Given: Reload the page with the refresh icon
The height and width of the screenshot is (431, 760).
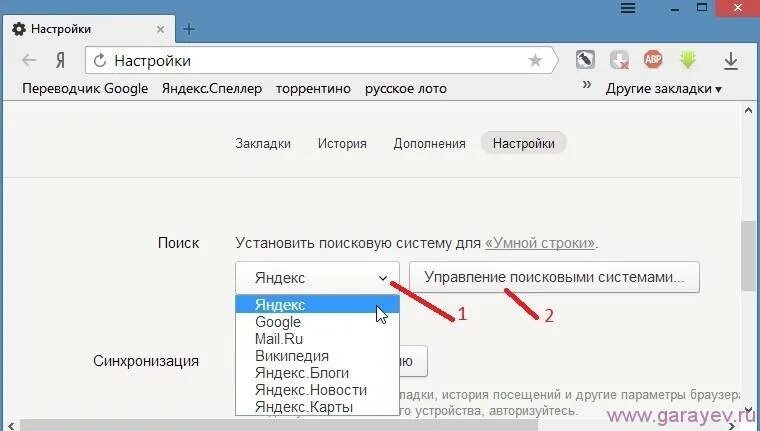Looking at the screenshot, I should (x=100, y=61).
